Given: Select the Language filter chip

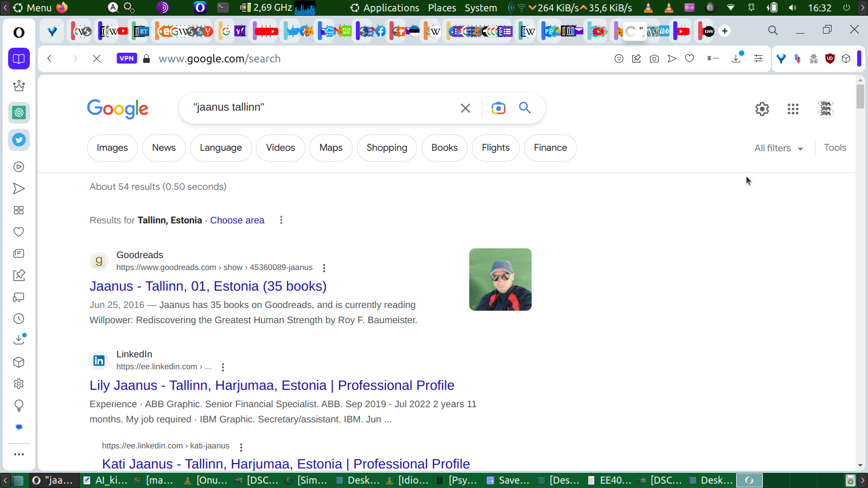Looking at the screenshot, I should [x=221, y=148].
